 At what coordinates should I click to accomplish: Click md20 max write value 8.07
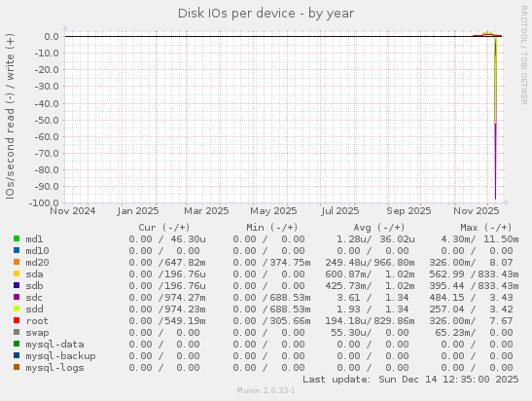pos(501,263)
